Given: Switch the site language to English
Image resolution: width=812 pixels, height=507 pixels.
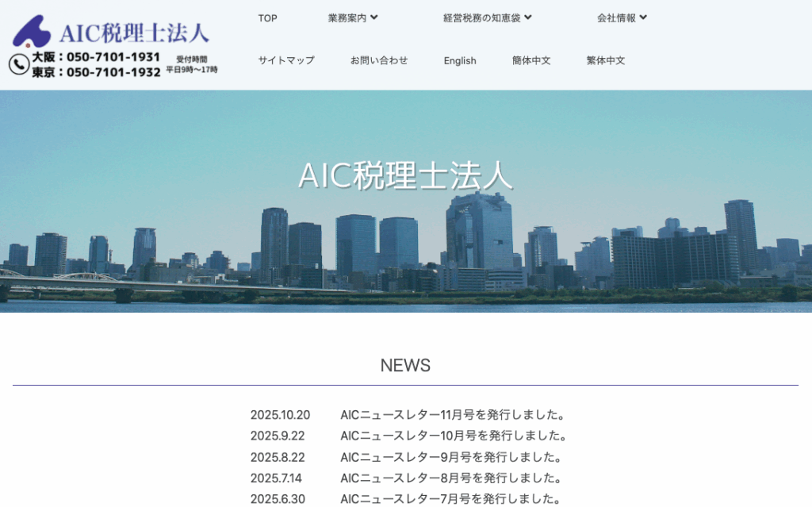Looking at the screenshot, I should [460, 60].
